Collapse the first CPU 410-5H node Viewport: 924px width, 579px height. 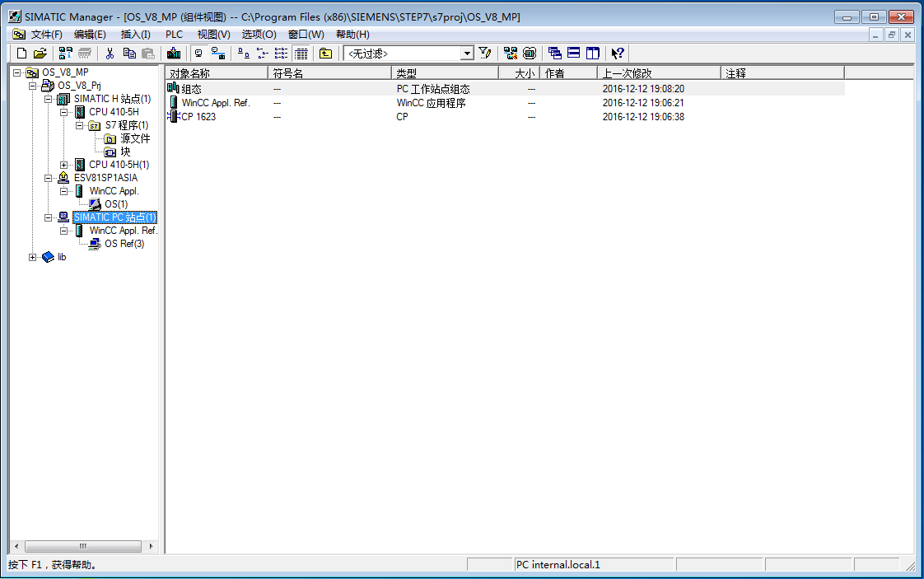(63, 112)
